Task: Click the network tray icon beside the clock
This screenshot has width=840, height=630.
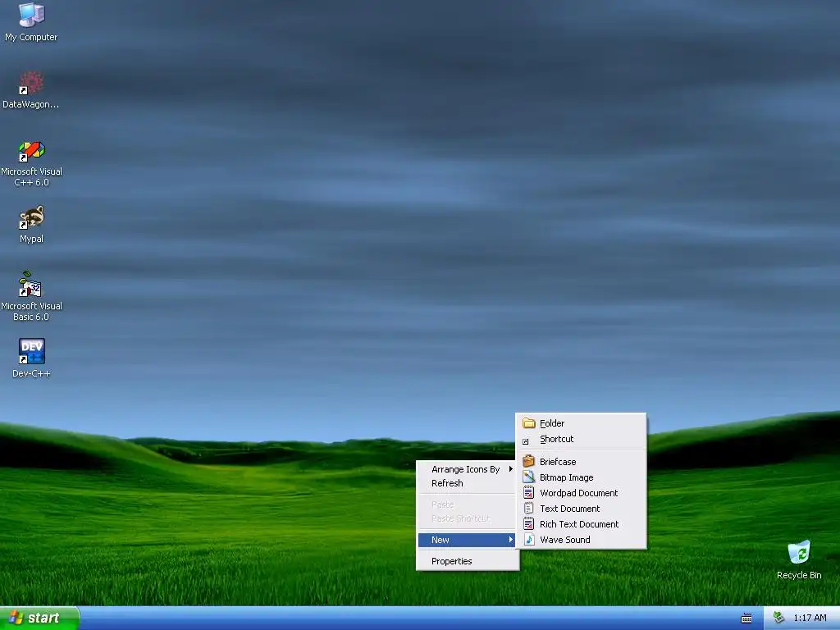Action: pos(779,618)
